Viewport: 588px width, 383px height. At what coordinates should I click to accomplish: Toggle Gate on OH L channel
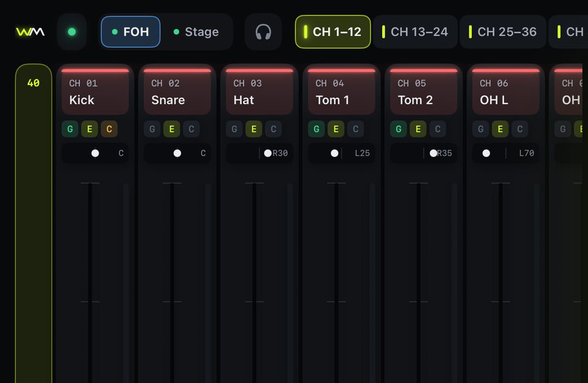[481, 129]
